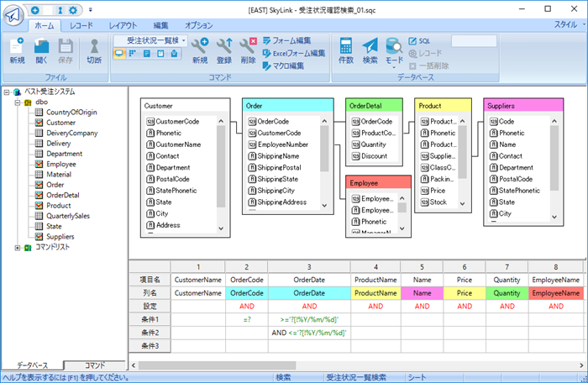Open the 受注状況一覧検 command dropdown
This screenshot has width=588, height=383.
184,40
